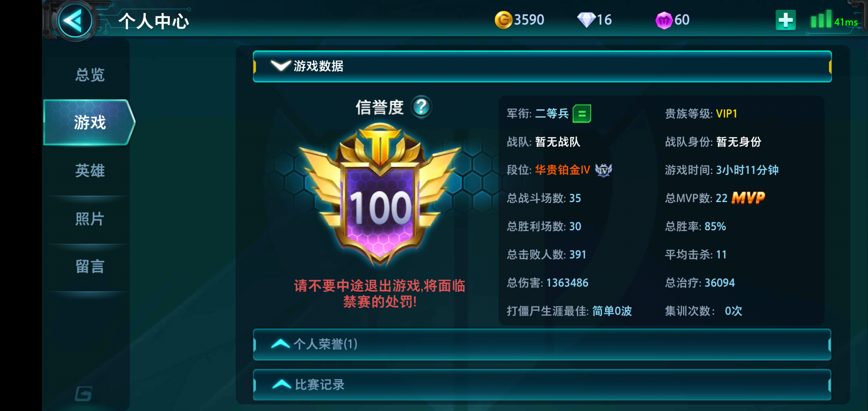The width and height of the screenshot is (868, 411).
Task: Click the share icon at sidebar bottom
Action: [x=84, y=394]
